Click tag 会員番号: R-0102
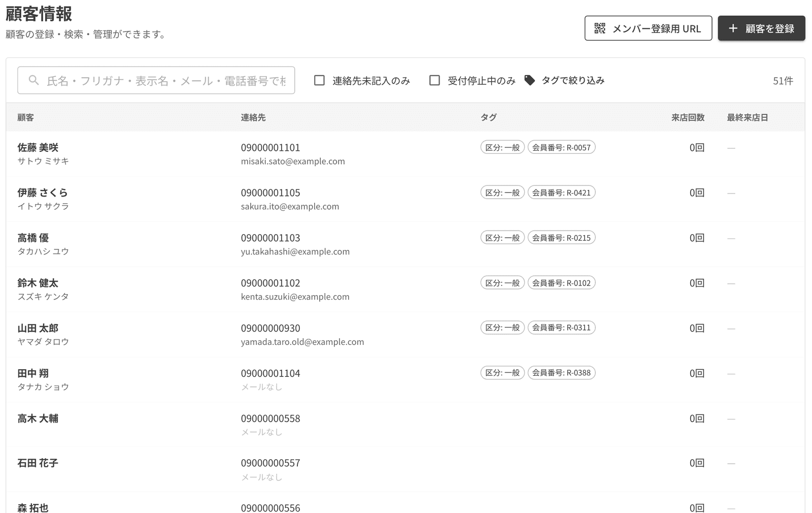The height and width of the screenshot is (513, 812). (x=561, y=283)
